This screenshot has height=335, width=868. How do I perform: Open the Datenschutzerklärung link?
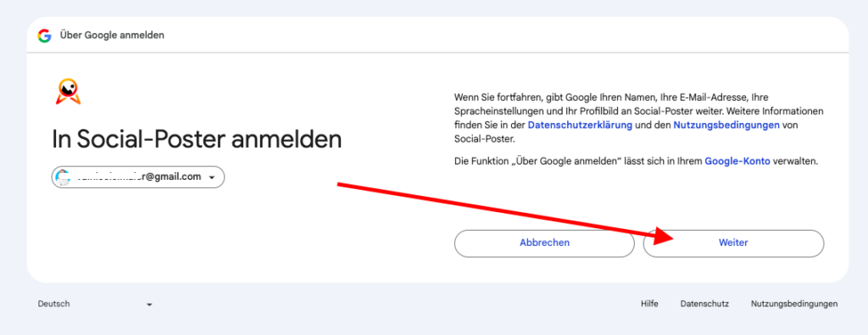point(580,126)
